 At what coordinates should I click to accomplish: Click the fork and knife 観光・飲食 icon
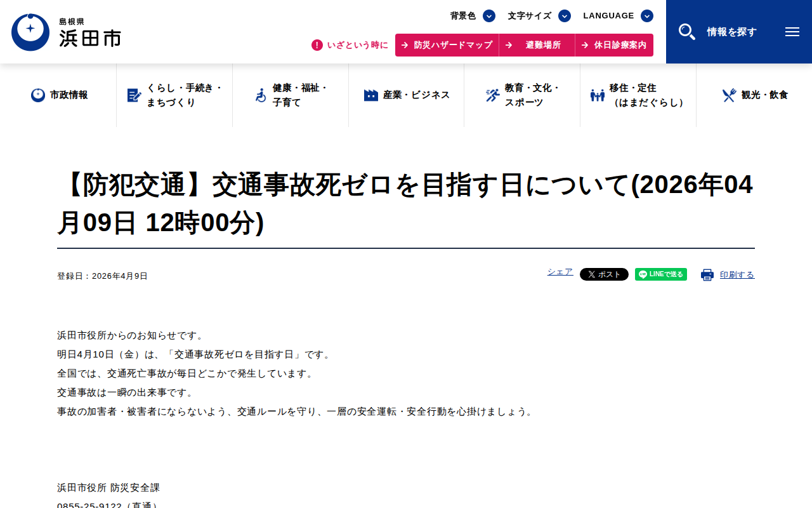[x=730, y=95]
